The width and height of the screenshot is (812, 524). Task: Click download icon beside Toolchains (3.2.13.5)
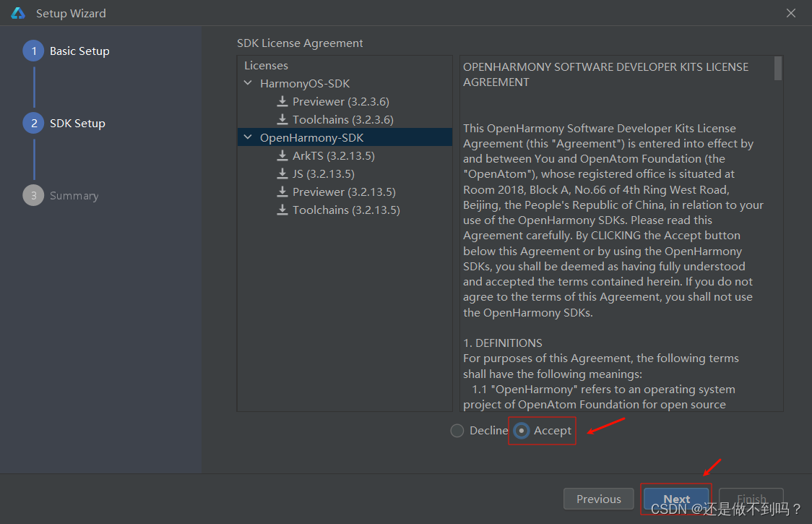tap(282, 210)
